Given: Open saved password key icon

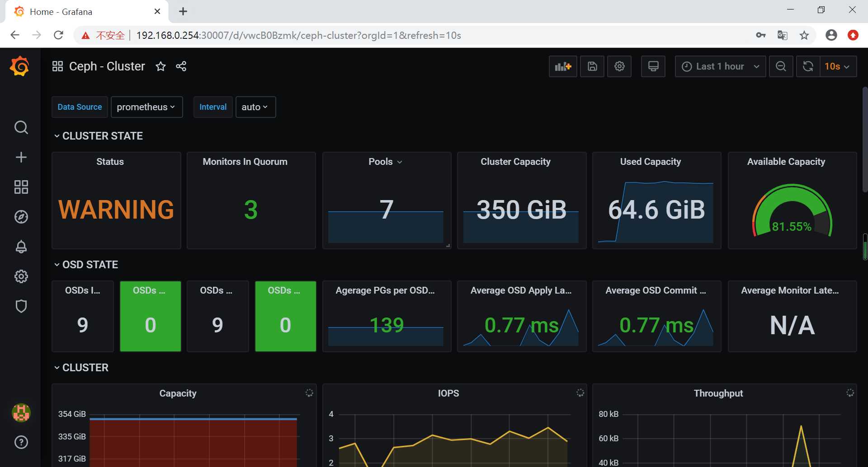Looking at the screenshot, I should tap(761, 35).
